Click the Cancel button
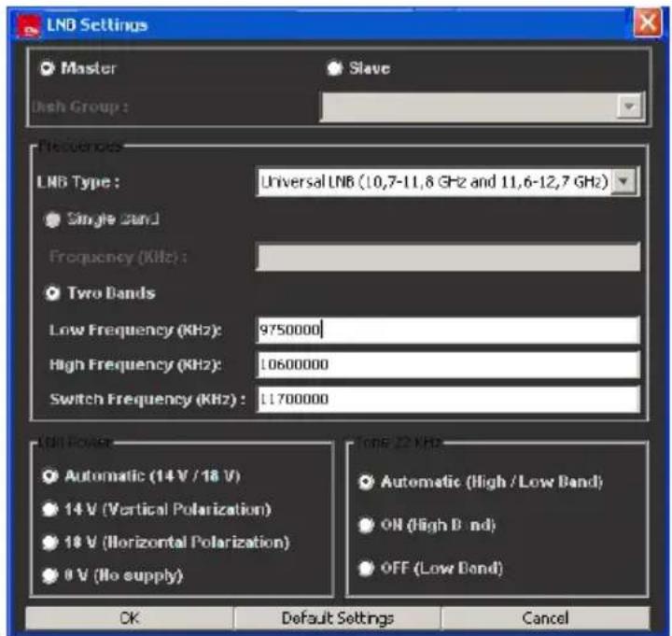Image resolution: width=672 pixels, height=636 pixels. [545, 618]
